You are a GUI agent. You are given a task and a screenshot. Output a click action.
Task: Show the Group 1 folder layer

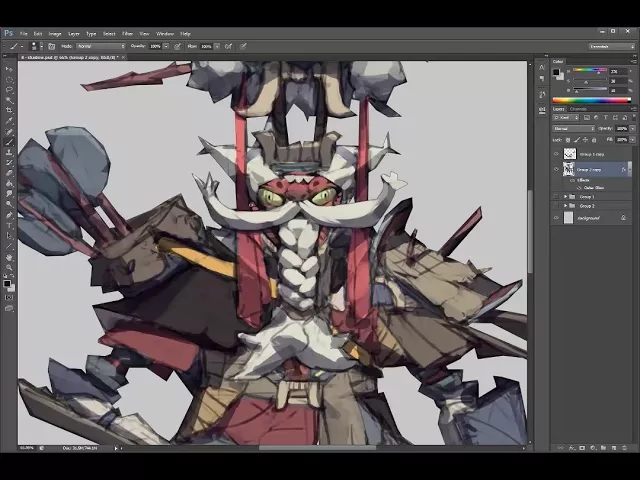pyautogui.click(x=556, y=197)
